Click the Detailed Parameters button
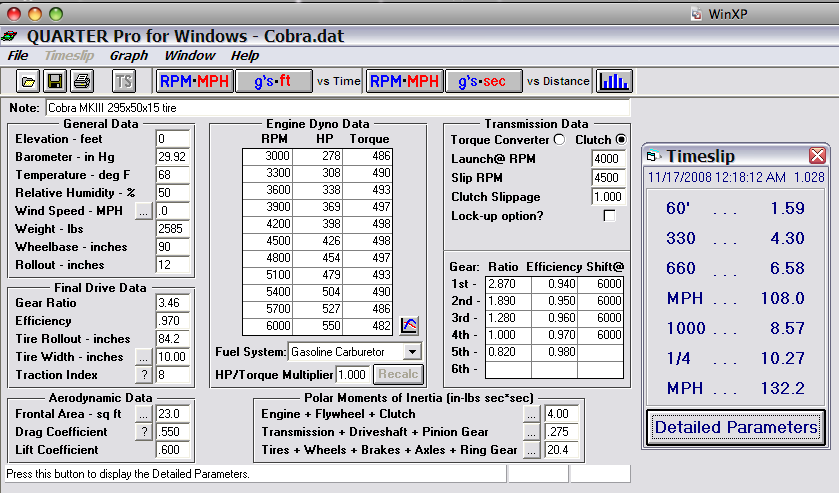Image resolution: width=839 pixels, height=493 pixels. [x=735, y=427]
